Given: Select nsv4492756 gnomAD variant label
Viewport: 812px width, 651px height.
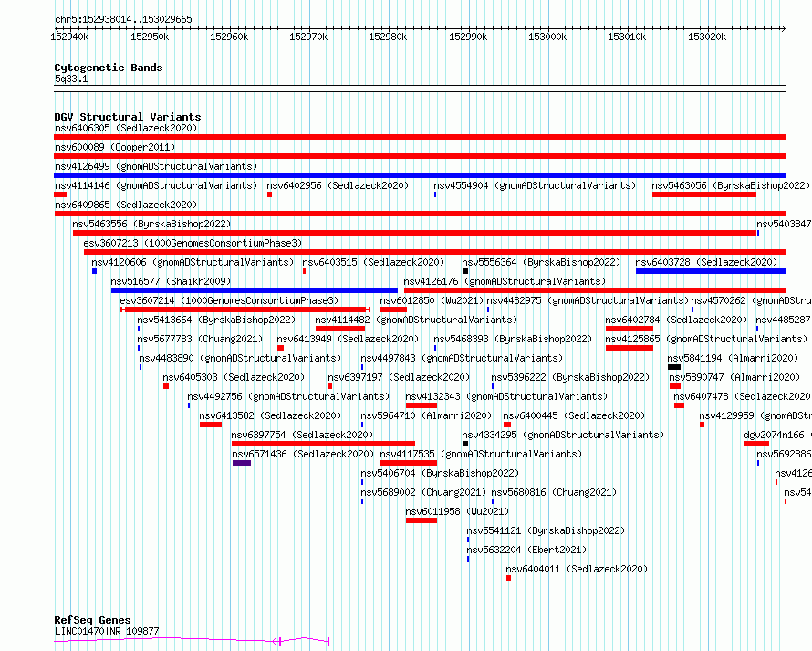Looking at the screenshot, I should click(288, 396).
